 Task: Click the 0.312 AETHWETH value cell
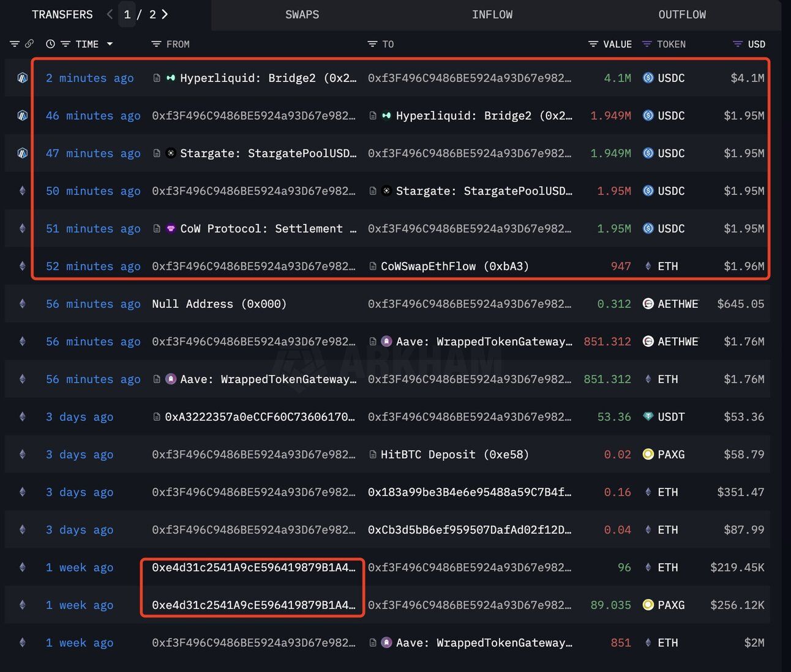pyautogui.click(x=614, y=304)
